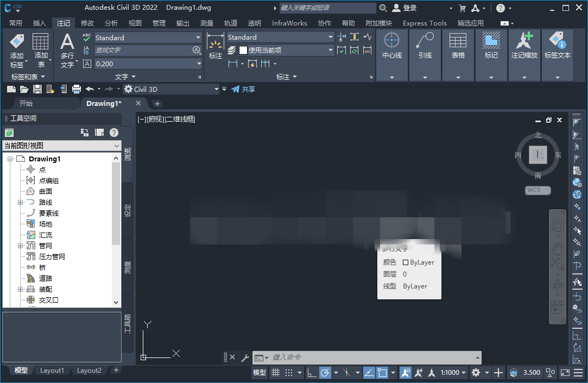Click the workspace switching gear in status bar

476,373
